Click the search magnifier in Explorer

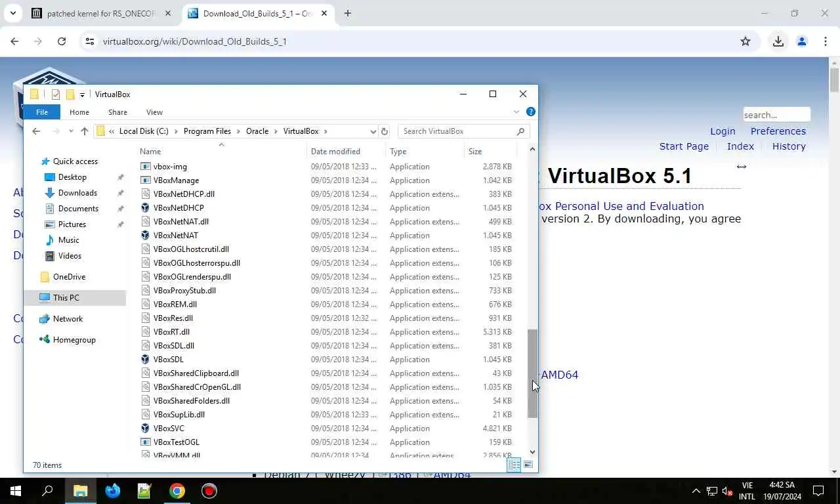pyautogui.click(x=521, y=131)
